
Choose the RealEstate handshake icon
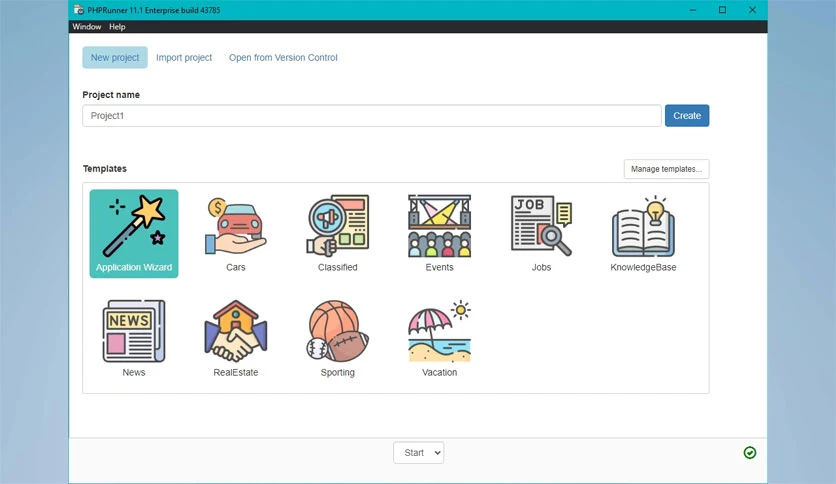[x=236, y=331]
